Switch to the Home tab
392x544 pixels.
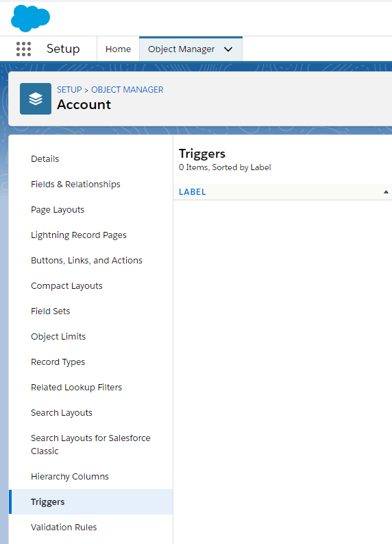pos(118,49)
